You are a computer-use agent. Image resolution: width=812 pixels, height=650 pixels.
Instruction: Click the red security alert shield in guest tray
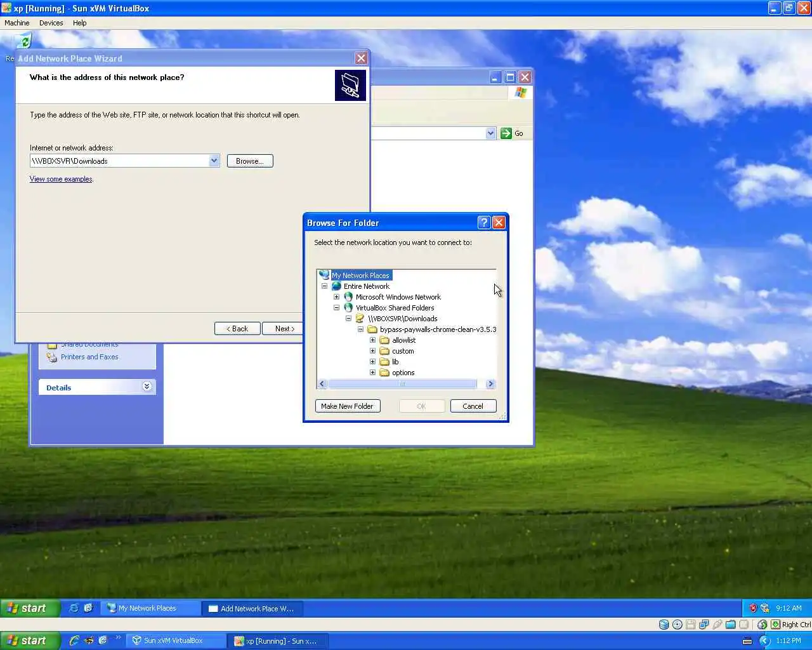pos(753,608)
